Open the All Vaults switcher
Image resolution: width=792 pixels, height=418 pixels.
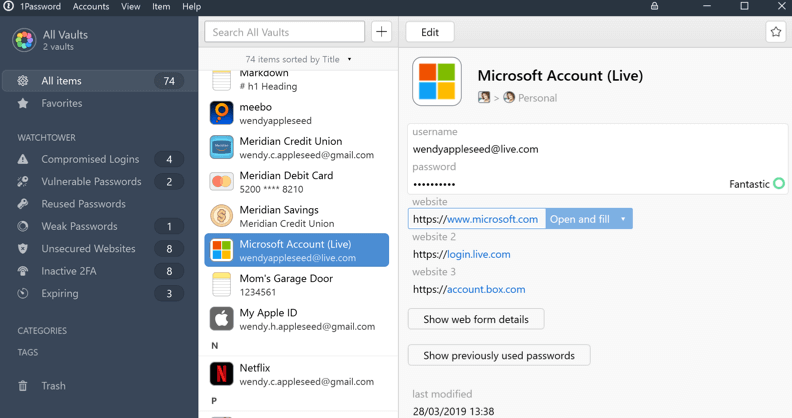pyautogui.click(x=51, y=40)
